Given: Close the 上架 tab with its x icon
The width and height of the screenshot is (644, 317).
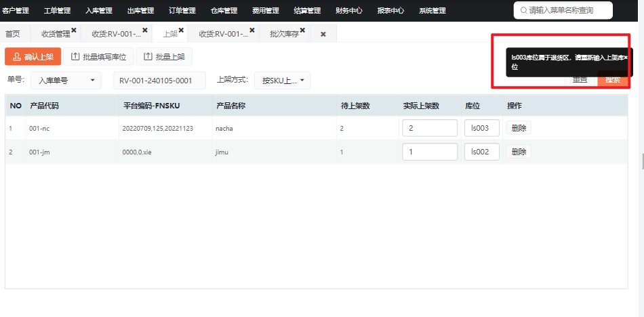Looking at the screenshot, I should [181, 30].
